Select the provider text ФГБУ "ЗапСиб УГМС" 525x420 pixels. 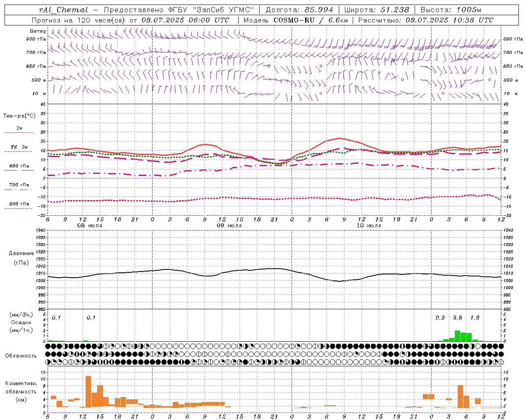(x=211, y=10)
